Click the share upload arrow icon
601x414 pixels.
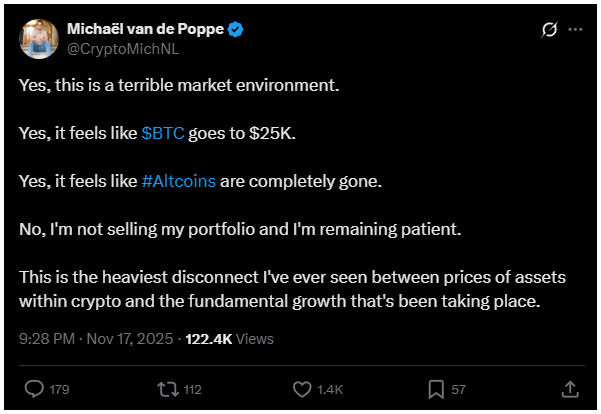[x=569, y=387]
